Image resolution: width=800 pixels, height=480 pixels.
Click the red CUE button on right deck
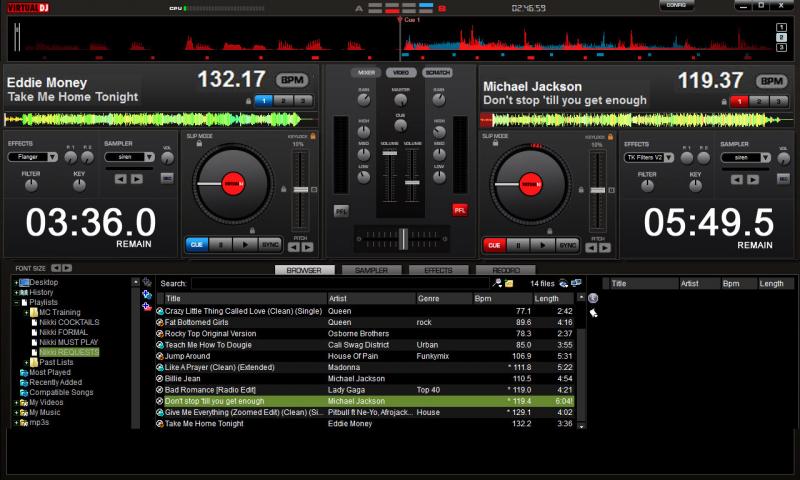(494, 245)
